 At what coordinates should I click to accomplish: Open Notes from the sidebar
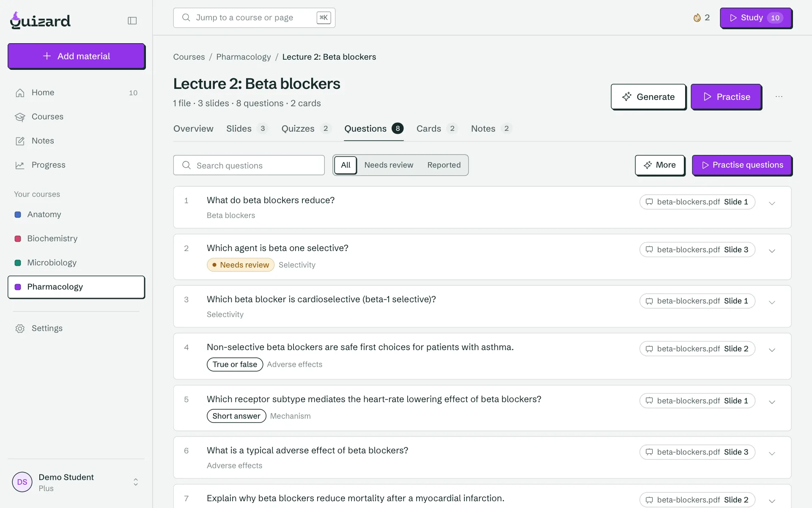point(76,141)
